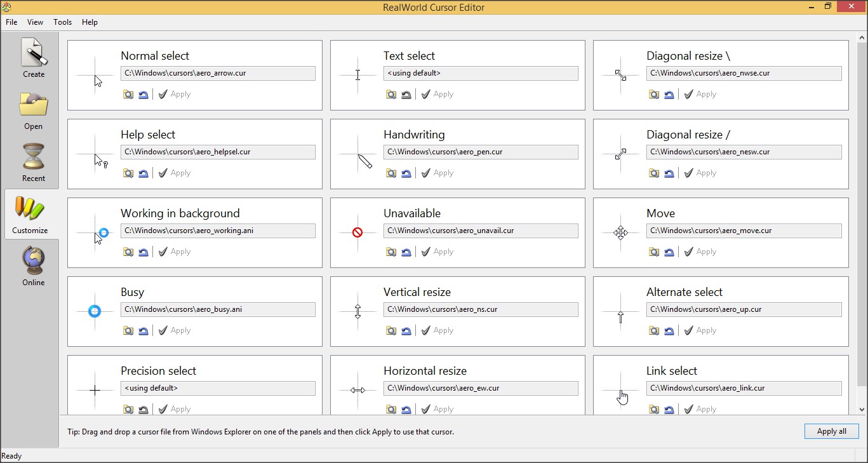Click inside the aero_arrow.cur path field
This screenshot has height=463, width=868.
[x=218, y=73]
